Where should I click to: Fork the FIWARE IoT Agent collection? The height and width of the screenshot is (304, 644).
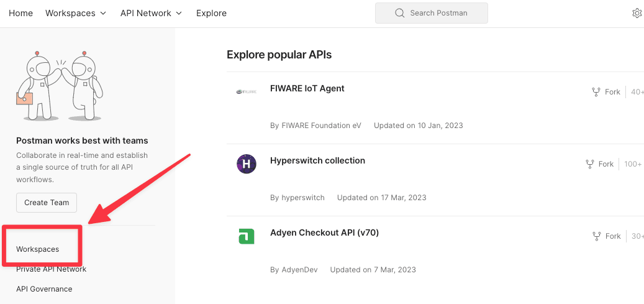click(606, 92)
